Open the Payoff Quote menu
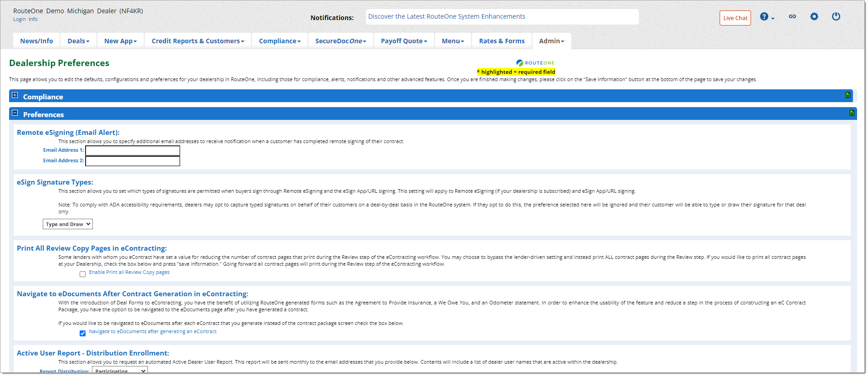The image size is (868, 376). click(x=404, y=41)
